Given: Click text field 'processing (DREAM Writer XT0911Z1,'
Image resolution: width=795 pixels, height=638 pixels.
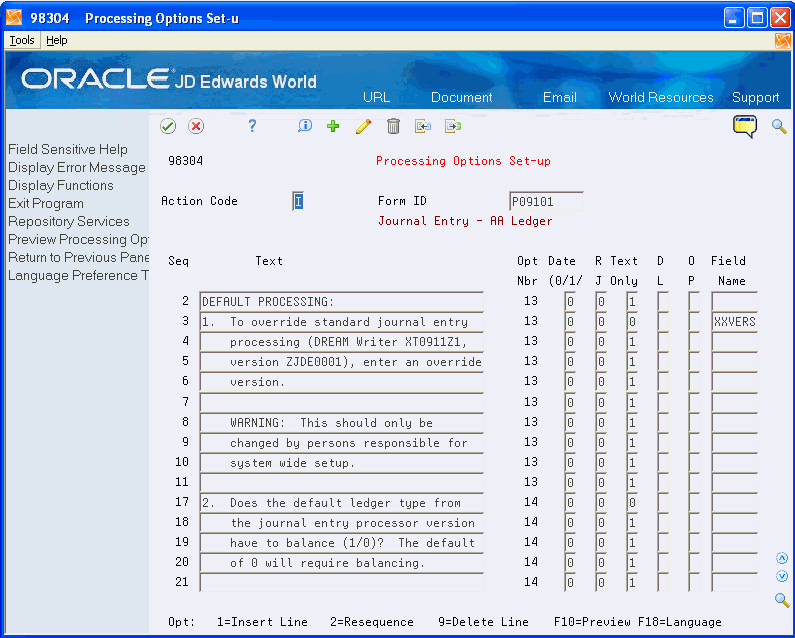Looking at the screenshot, I should (342, 342).
